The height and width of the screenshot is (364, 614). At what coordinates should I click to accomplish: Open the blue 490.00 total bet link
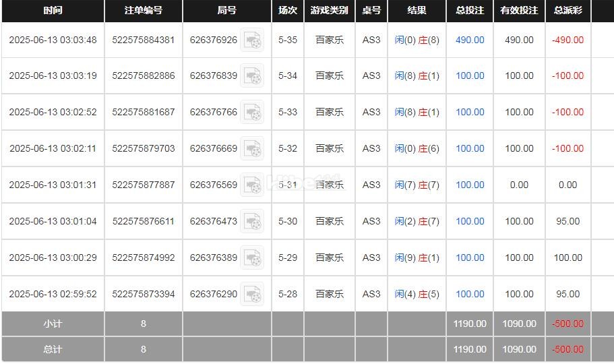pyautogui.click(x=470, y=40)
